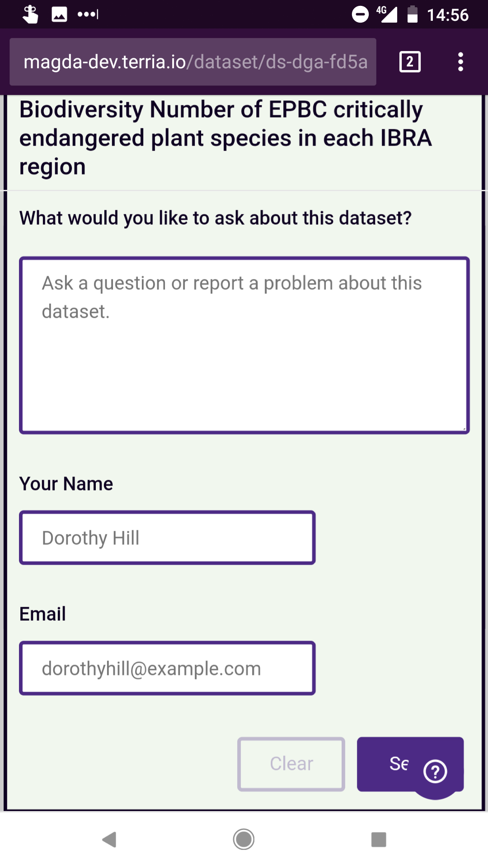Tap the image notification icon
This screenshot has height=868, width=488.
coord(59,14)
